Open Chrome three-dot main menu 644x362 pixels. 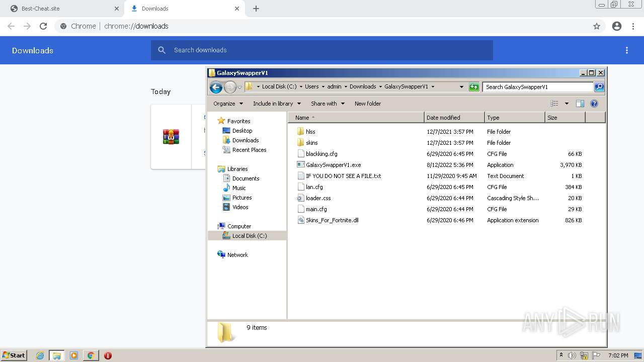pyautogui.click(x=633, y=26)
